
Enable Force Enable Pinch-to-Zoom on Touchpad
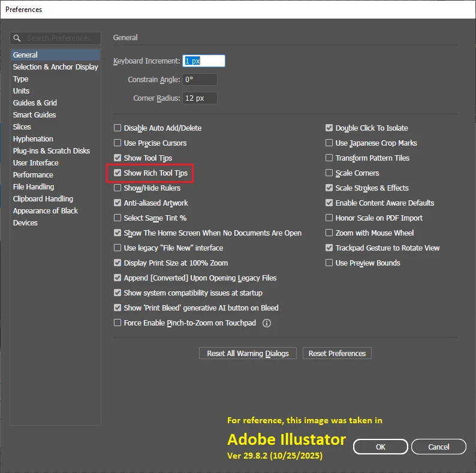(x=118, y=323)
